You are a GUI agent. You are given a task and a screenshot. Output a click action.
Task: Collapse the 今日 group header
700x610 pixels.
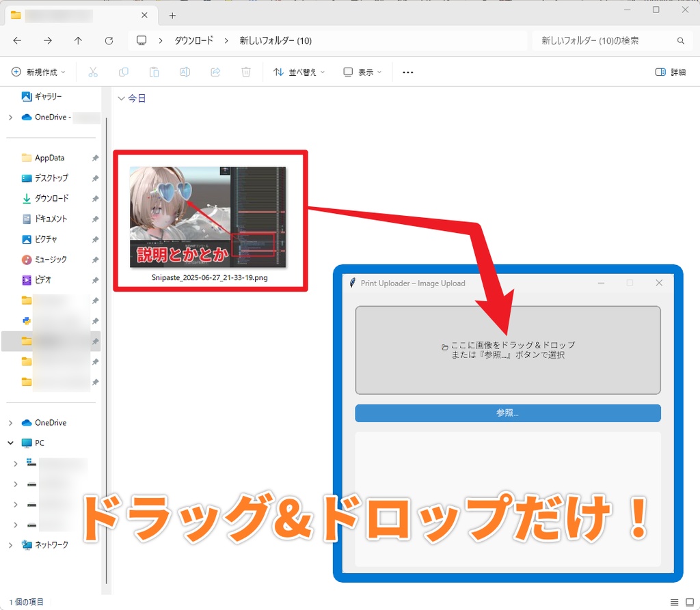tap(122, 98)
